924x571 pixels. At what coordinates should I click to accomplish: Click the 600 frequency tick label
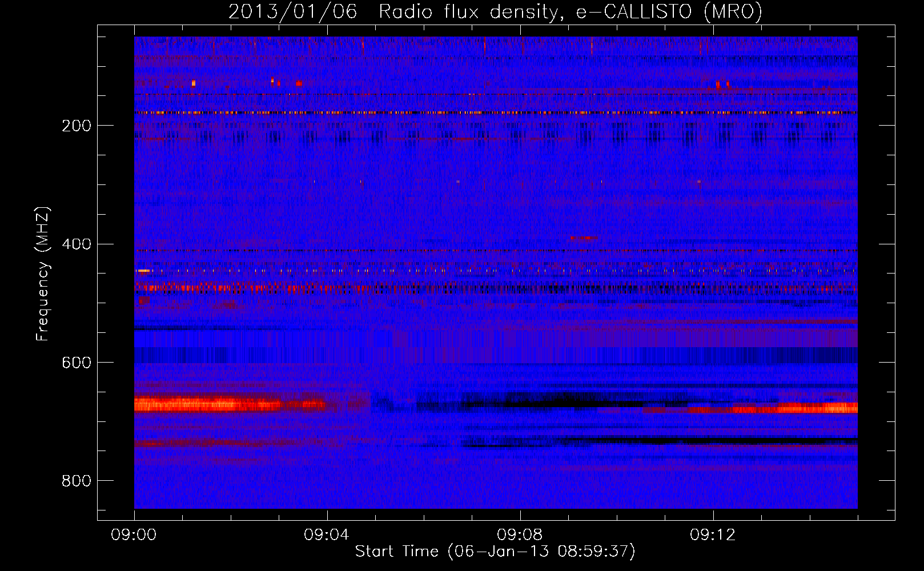pyautogui.click(x=77, y=363)
